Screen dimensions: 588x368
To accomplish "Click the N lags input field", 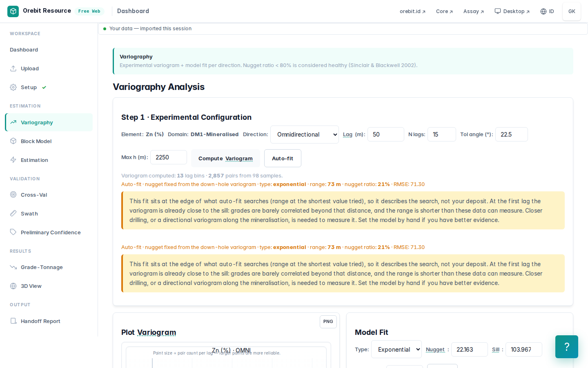I will click(x=442, y=135).
